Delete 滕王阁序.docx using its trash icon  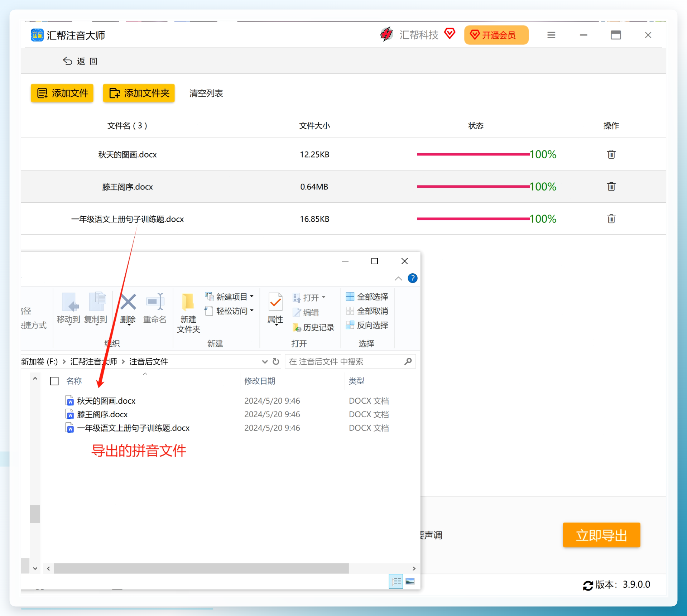[x=611, y=187]
